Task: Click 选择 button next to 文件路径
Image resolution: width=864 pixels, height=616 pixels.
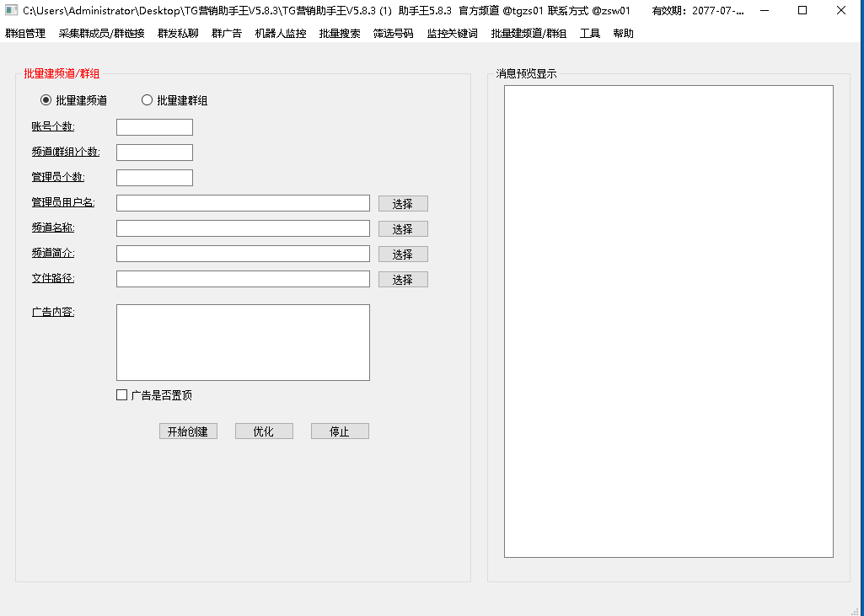Action: coord(403,280)
